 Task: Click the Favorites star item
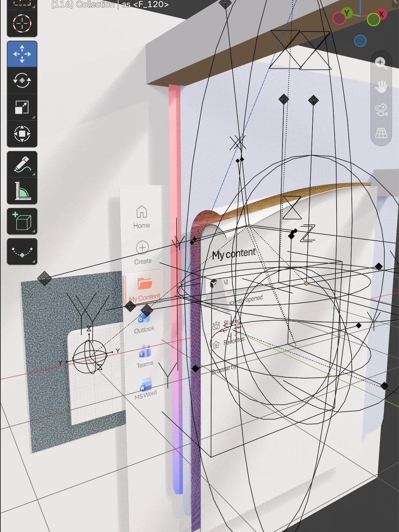228,342
